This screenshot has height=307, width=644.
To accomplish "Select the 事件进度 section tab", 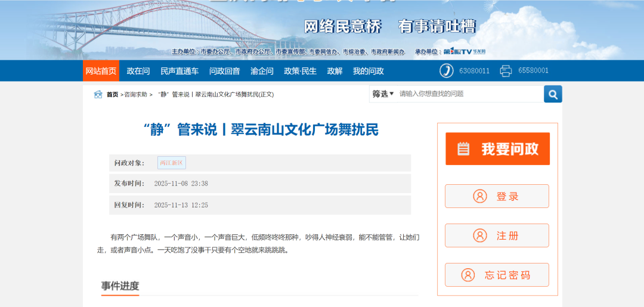I will tap(120, 286).
